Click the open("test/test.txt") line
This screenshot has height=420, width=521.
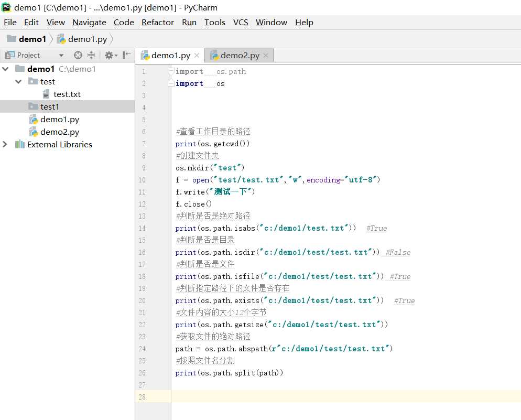click(x=278, y=180)
